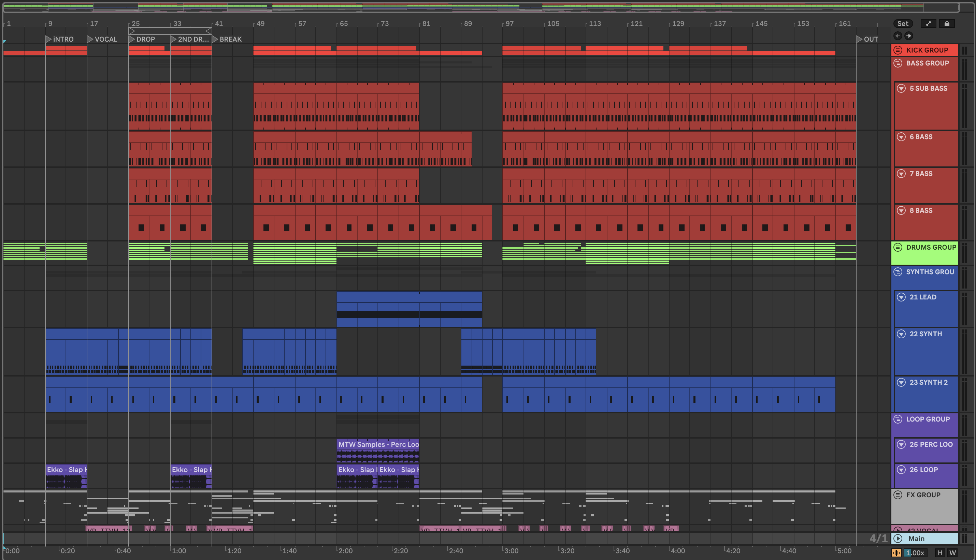Jump to previous locator arrow
Viewport: 976px width, 560px height.
[x=898, y=36]
